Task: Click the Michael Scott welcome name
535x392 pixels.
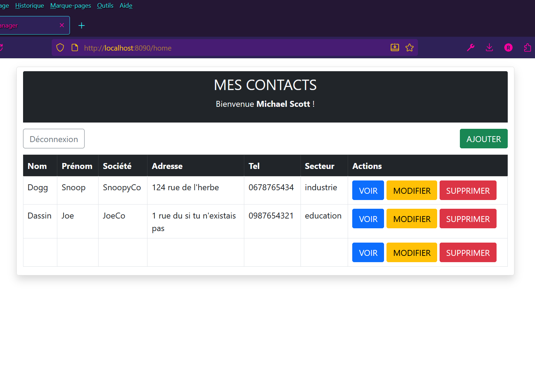Action: pyautogui.click(x=283, y=104)
